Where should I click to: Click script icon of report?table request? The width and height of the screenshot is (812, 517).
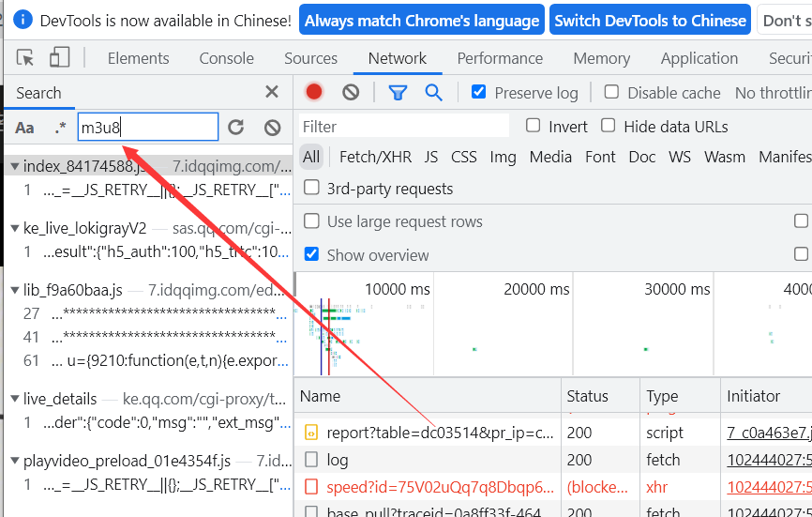tap(311, 433)
